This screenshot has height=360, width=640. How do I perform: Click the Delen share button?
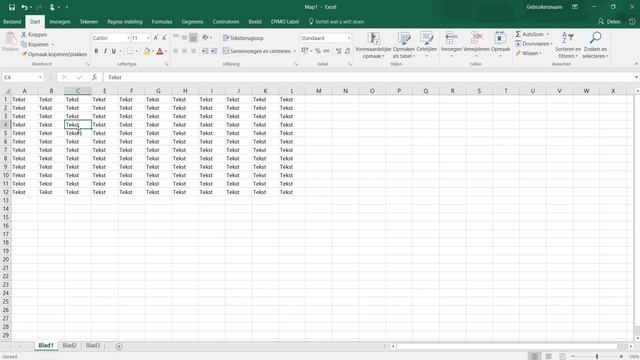click(x=609, y=22)
